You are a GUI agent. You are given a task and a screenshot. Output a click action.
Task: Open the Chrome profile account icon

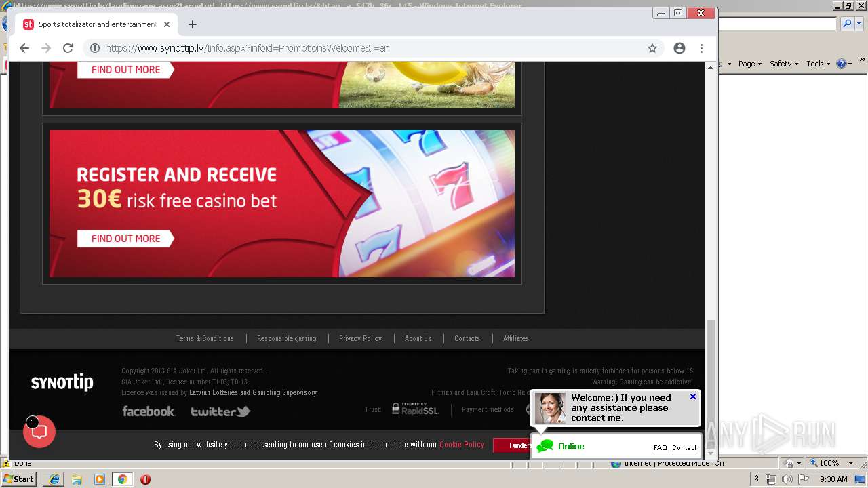pos(679,48)
